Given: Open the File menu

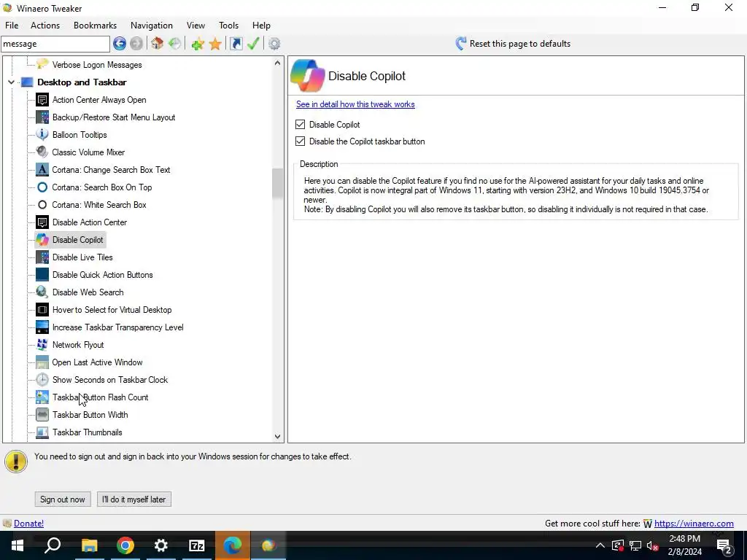Looking at the screenshot, I should pyautogui.click(x=12, y=26).
